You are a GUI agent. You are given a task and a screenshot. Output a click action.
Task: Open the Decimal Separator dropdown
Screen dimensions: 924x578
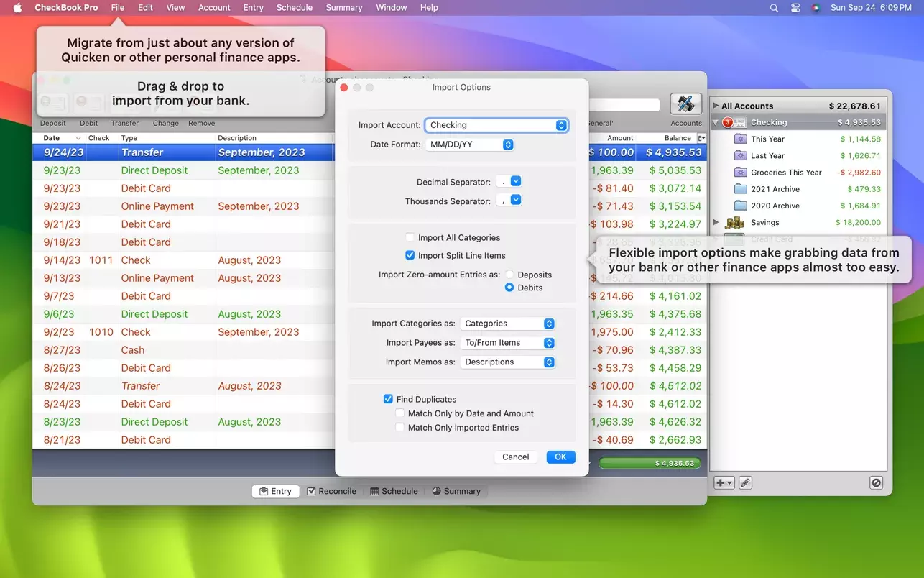tap(509, 182)
